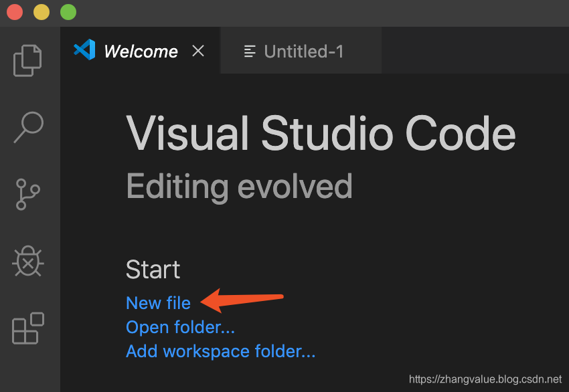Click the Open folder... link

click(180, 327)
